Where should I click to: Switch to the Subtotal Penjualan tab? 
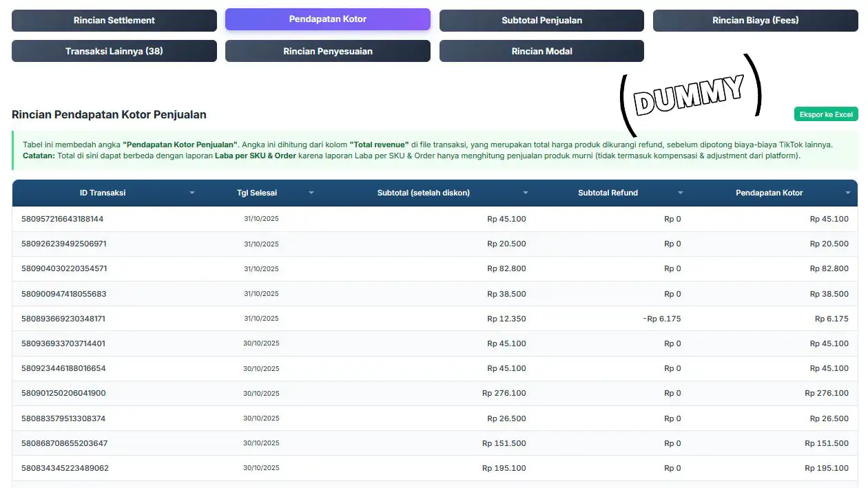[541, 21]
